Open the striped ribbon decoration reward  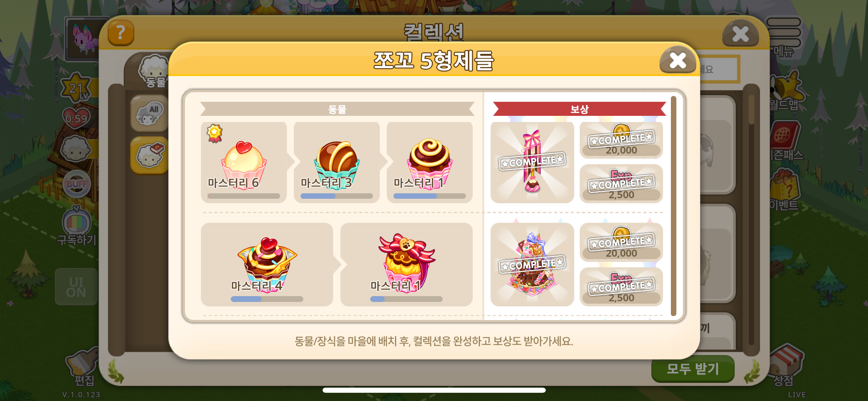tap(532, 162)
